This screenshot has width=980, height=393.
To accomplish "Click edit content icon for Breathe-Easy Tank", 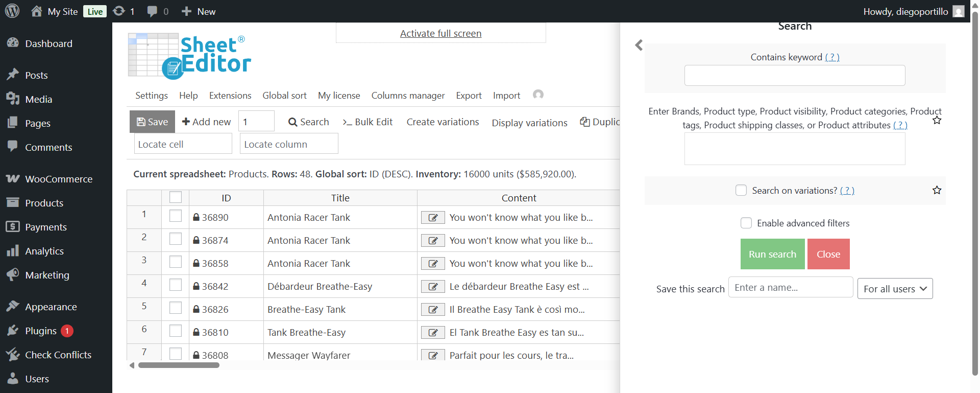I will [433, 310].
